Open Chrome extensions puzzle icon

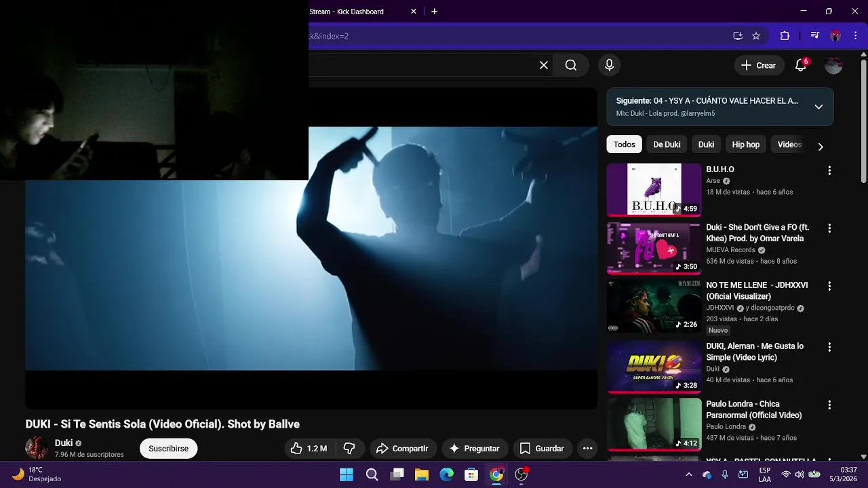(785, 36)
